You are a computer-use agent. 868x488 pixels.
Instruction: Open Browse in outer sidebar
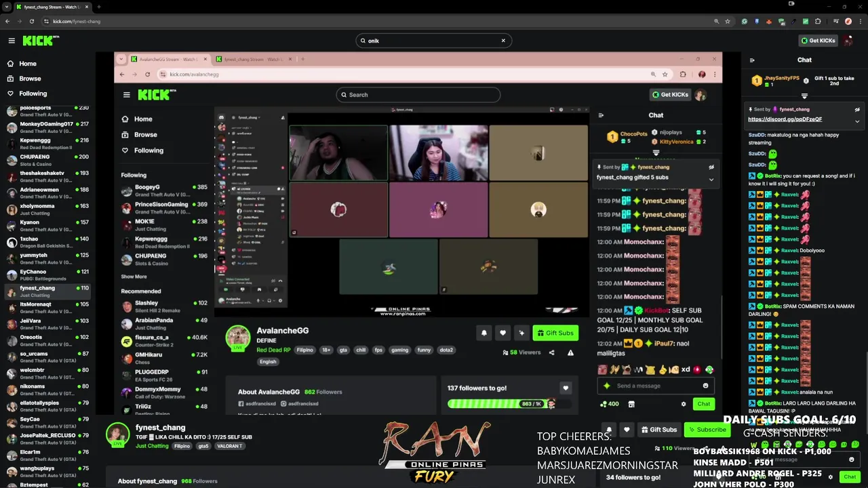pyautogui.click(x=30, y=79)
